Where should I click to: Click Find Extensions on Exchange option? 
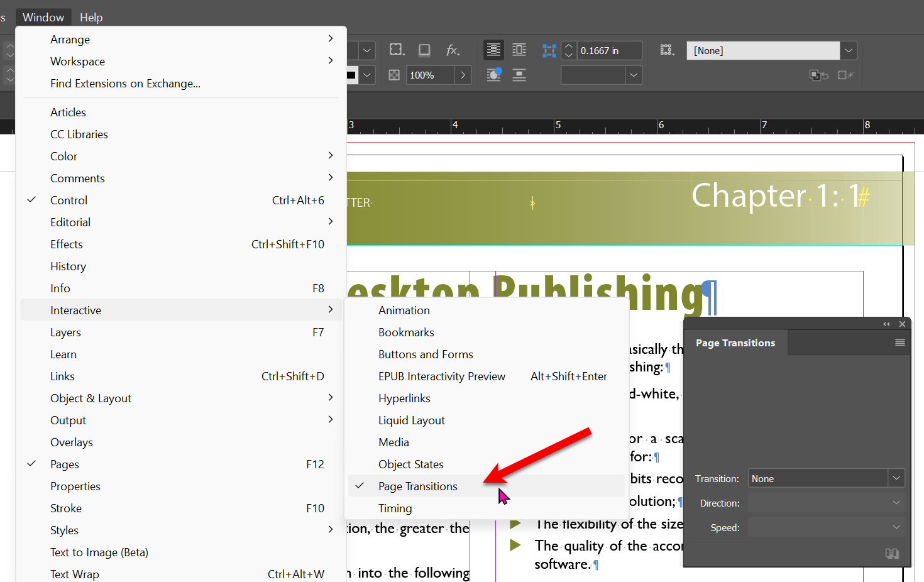pos(126,83)
